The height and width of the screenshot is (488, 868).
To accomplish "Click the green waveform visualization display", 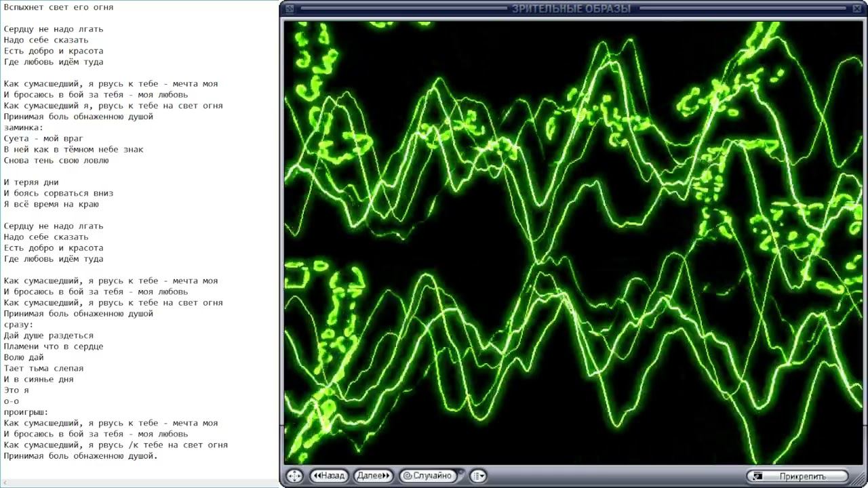I will pyautogui.click(x=573, y=242).
